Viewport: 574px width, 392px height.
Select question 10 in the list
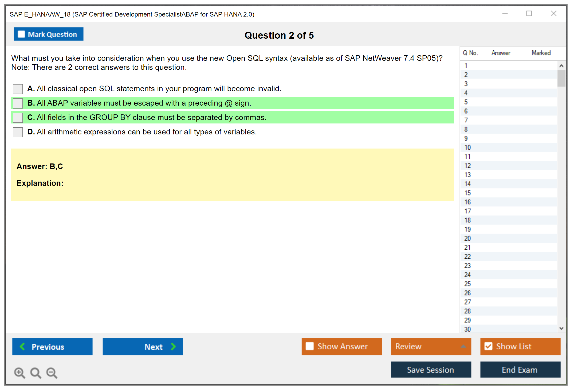coord(468,147)
